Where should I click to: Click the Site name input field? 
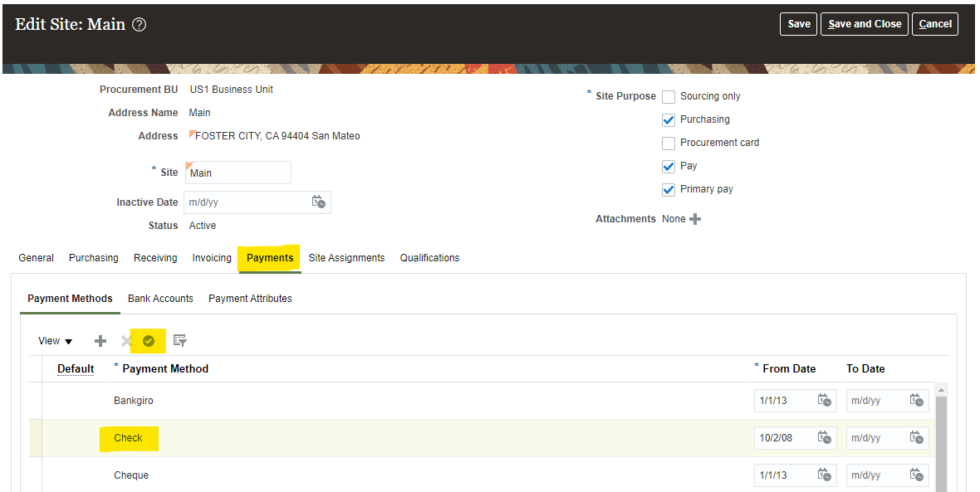[x=238, y=173]
